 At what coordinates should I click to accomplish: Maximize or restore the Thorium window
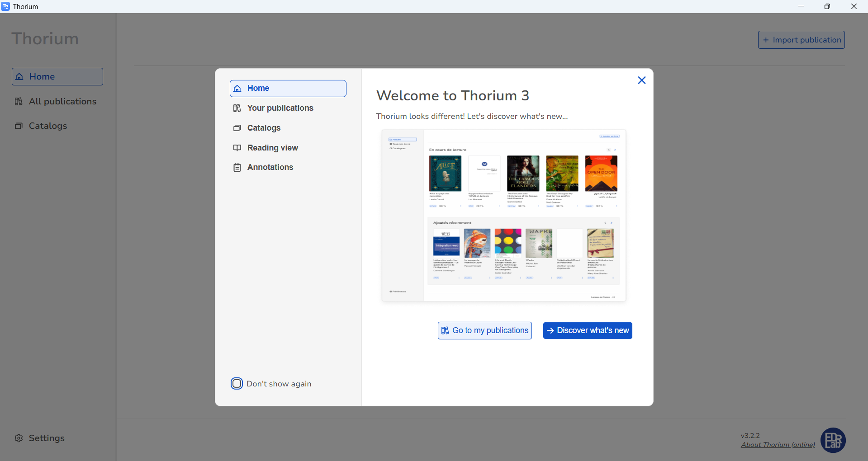coord(827,6)
